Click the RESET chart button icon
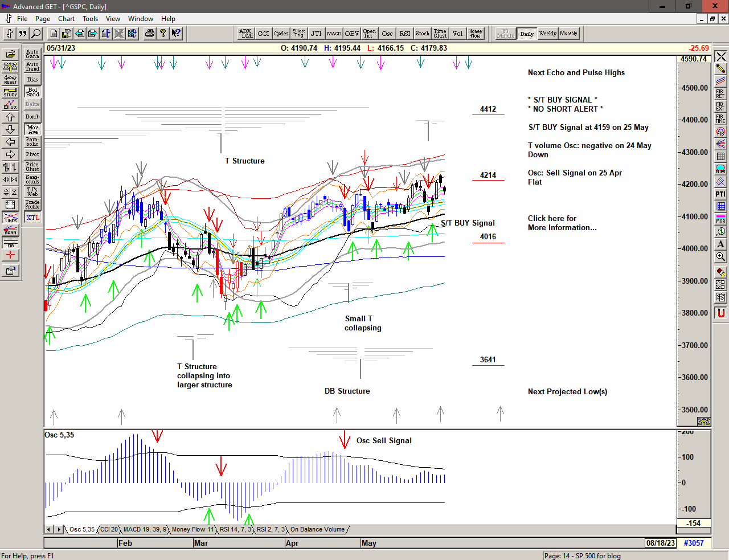 pyautogui.click(x=10, y=79)
